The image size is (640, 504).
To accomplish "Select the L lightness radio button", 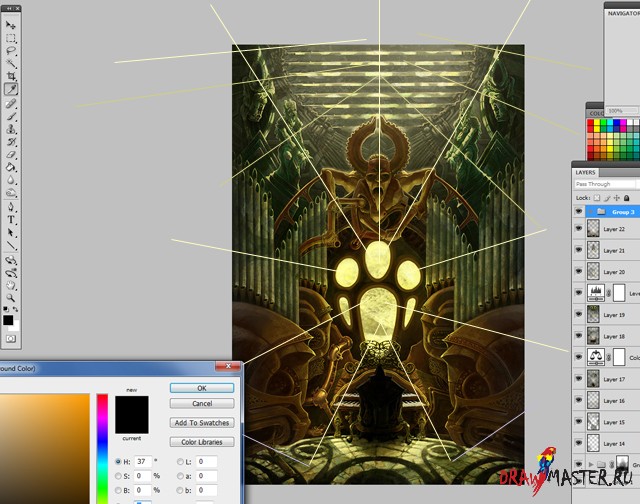I will (180, 462).
